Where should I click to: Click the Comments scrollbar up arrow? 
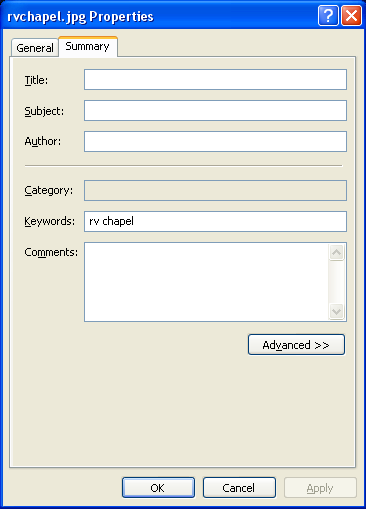(x=336, y=252)
